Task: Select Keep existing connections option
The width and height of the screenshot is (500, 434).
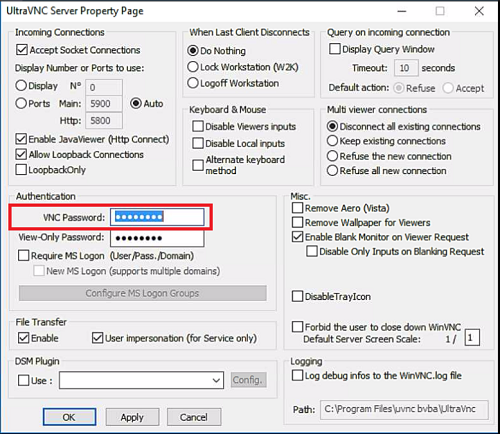Action: (332, 141)
